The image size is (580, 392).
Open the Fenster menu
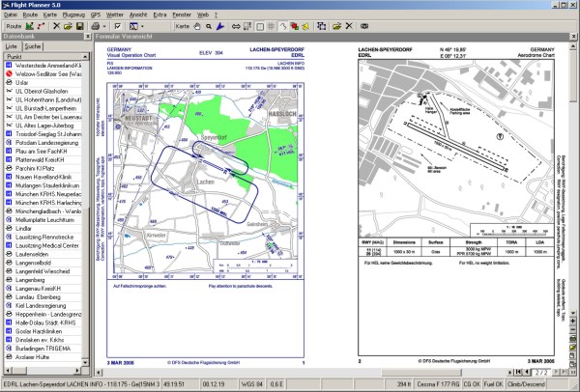182,14
